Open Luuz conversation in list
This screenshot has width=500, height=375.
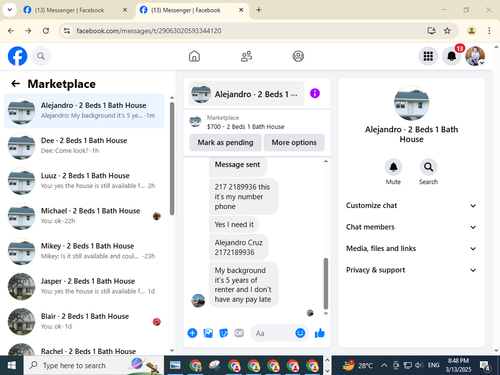[84, 181]
